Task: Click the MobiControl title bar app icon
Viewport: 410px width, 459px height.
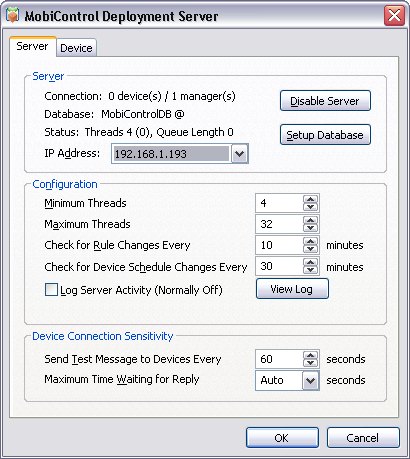Action: click(13, 15)
